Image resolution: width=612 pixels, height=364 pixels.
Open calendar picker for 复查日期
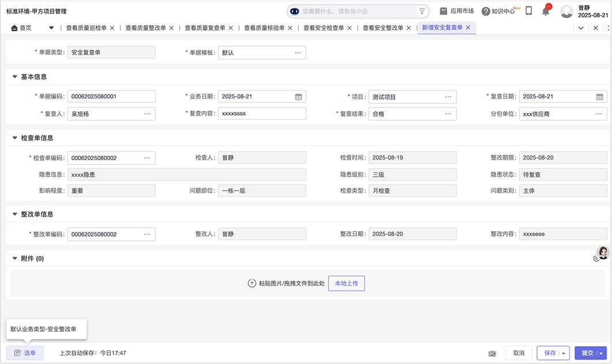coord(599,97)
